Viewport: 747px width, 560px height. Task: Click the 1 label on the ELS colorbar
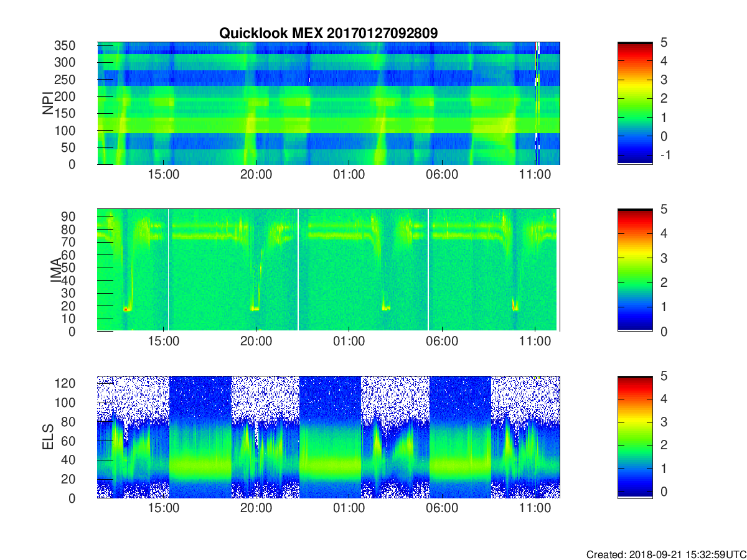click(x=664, y=469)
